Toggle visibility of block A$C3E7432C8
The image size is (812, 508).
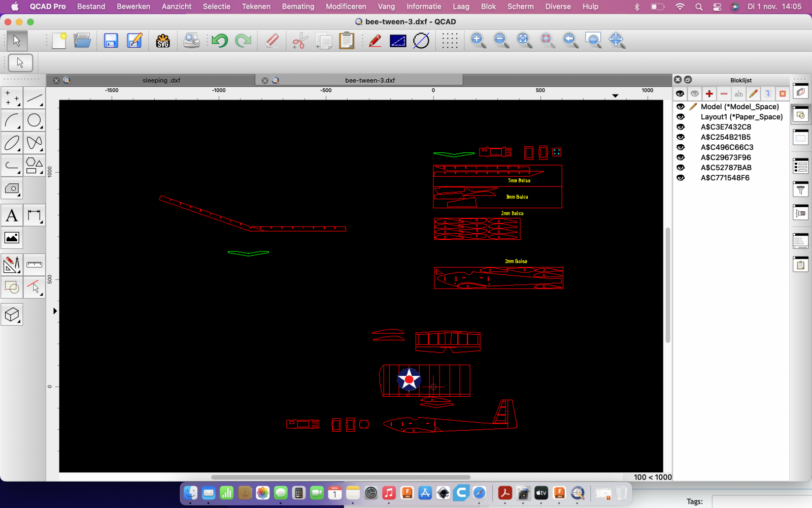pyautogui.click(x=681, y=127)
